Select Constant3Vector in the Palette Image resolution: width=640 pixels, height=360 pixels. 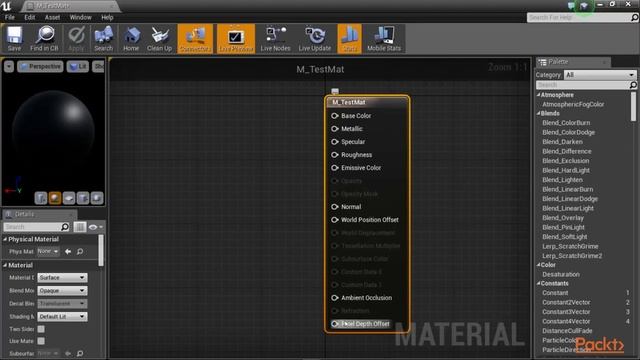[x=566, y=312]
